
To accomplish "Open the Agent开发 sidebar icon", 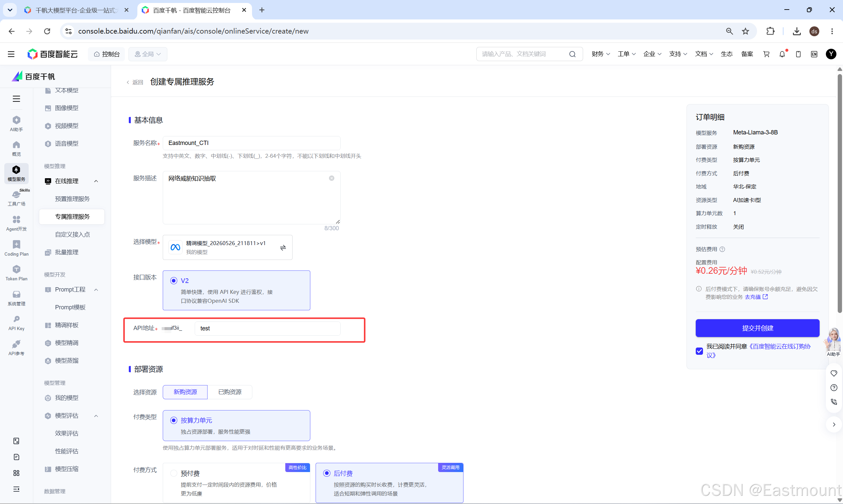I will pos(16,223).
